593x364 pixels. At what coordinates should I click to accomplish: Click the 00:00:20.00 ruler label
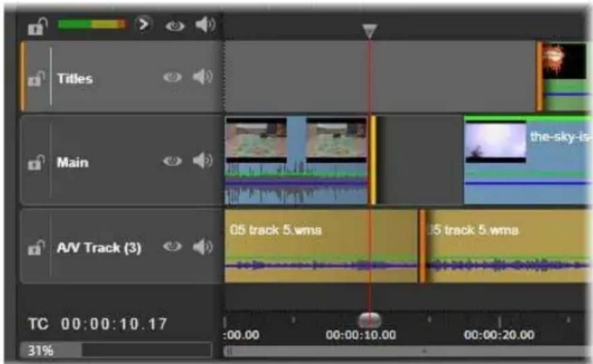[x=499, y=335]
